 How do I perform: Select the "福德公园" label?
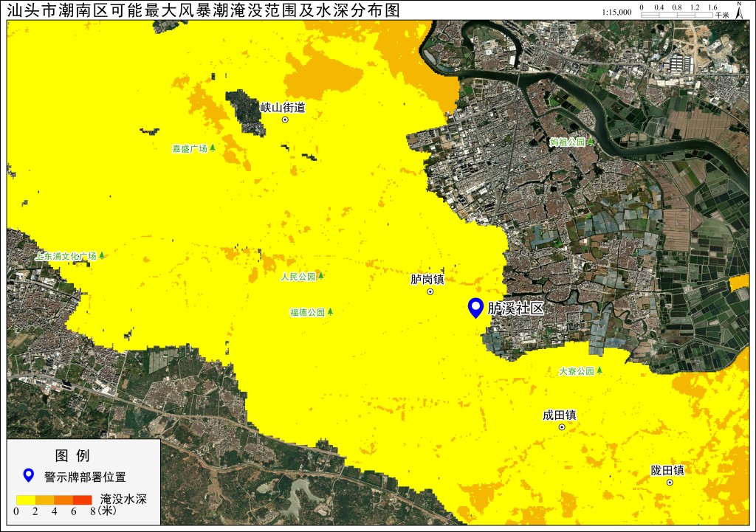pos(308,313)
